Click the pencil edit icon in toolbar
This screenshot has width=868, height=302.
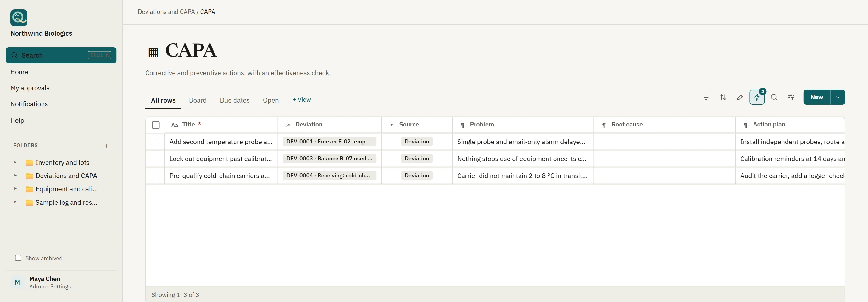tap(740, 98)
